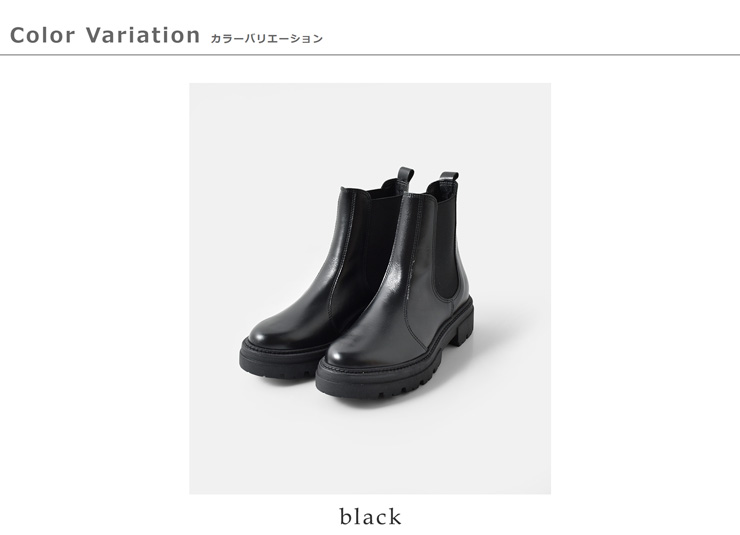Click the "Color Variation" heading
Screen dimensions: 740x535
[105, 35]
